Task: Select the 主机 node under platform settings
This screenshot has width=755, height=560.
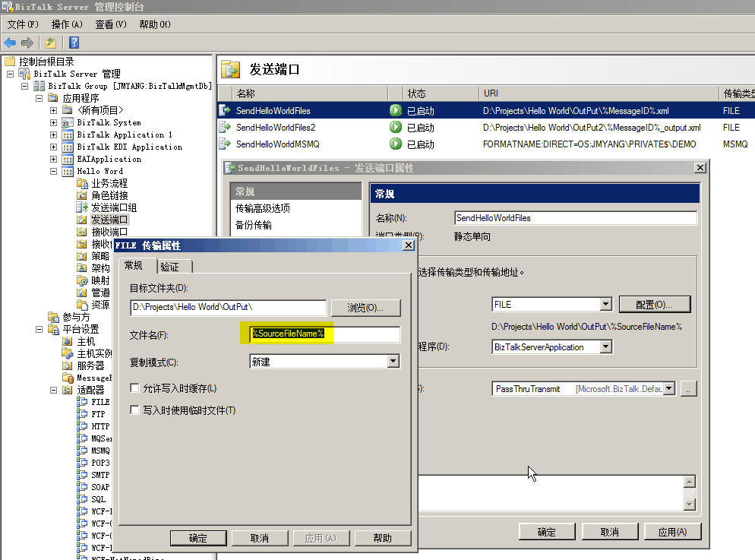Action: [86, 341]
